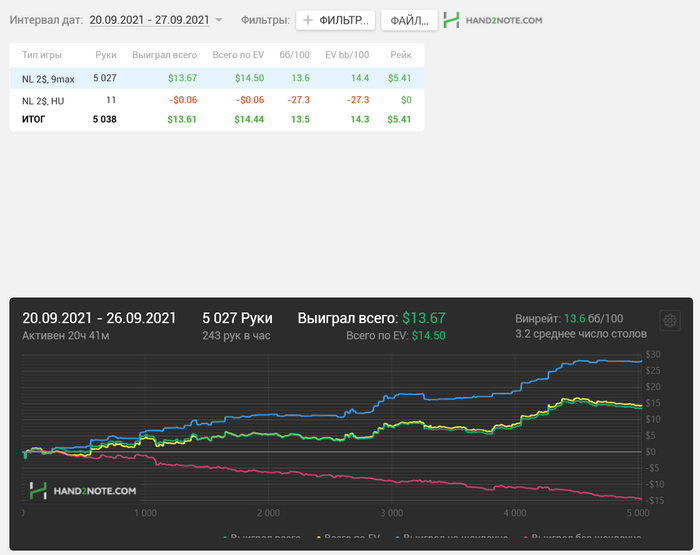Screen dimensions: 700x555
Task: Sort table by Руки column header
Action: coord(106,55)
